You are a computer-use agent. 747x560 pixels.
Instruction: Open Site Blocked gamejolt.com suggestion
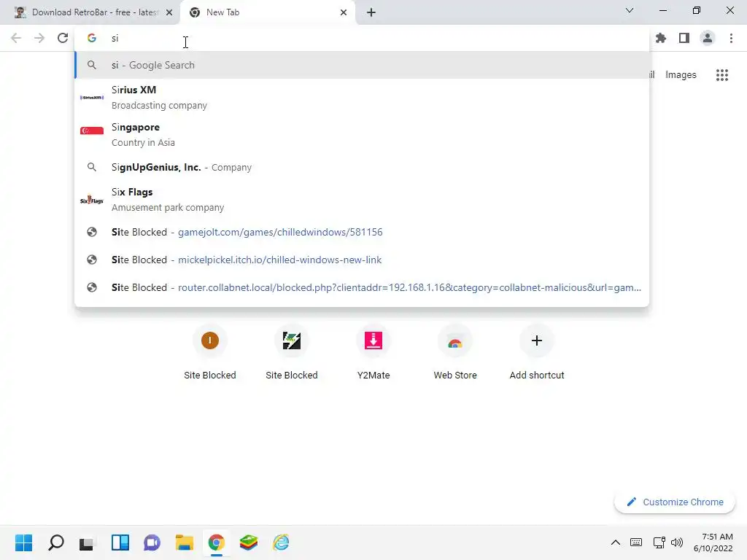(362, 232)
